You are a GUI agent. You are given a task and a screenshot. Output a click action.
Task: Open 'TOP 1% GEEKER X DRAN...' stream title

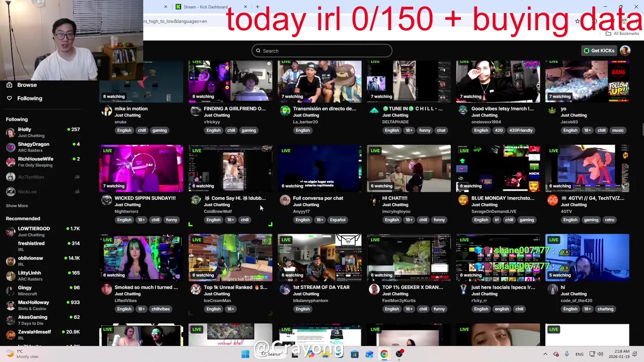[413, 288]
